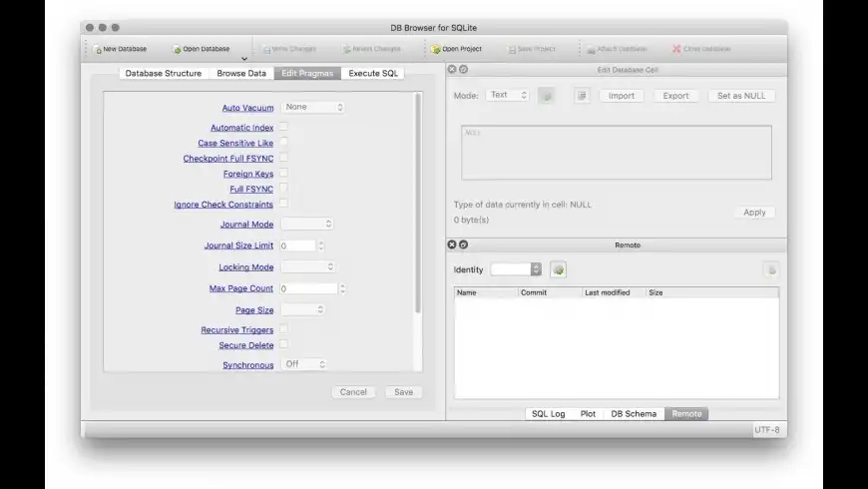Toggle the Automatic Index checkbox

283,127
